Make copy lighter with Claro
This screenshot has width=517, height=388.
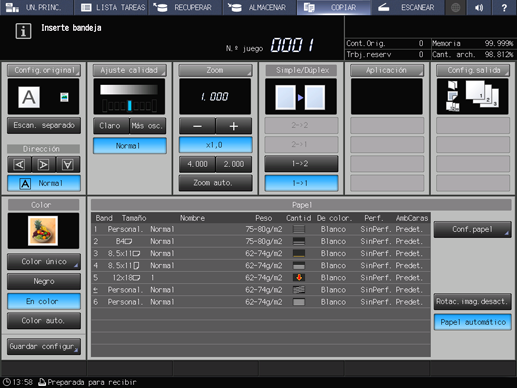pyautogui.click(x=111, y=126)
